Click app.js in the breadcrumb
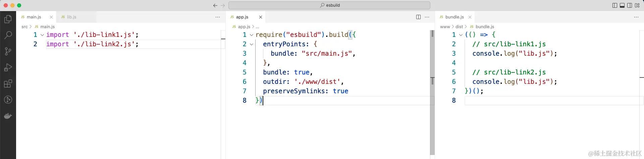This screenshot has height=159, width=644. click(x=244, y=26)
